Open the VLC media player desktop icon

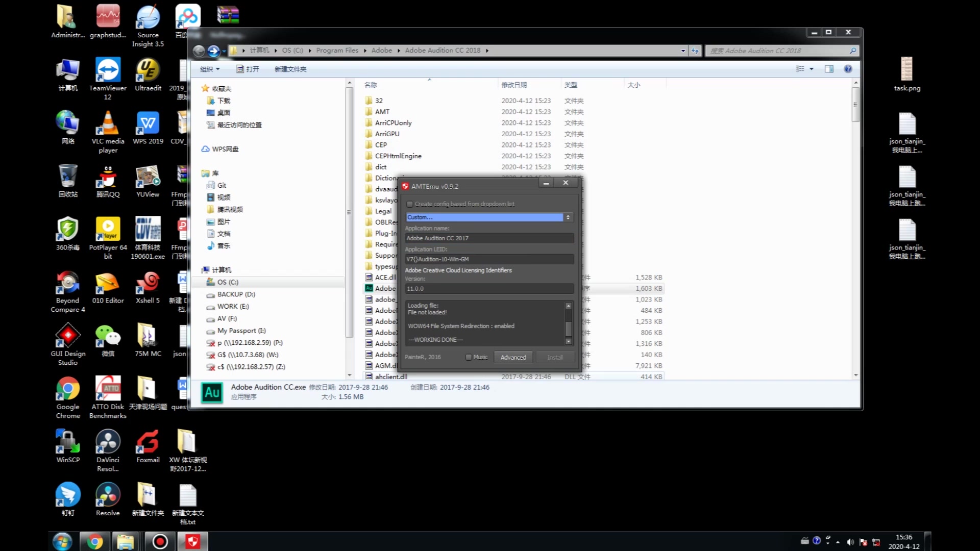108,132
